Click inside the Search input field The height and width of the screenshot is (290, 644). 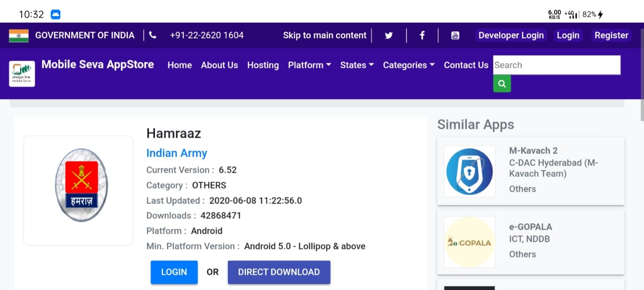(556, 65)
